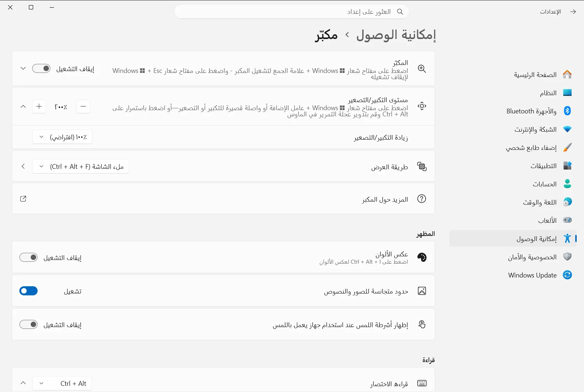584x392 pixels.
Task: Click the home icon of الصفحة الرئيسية
Action: coord(567,74)
